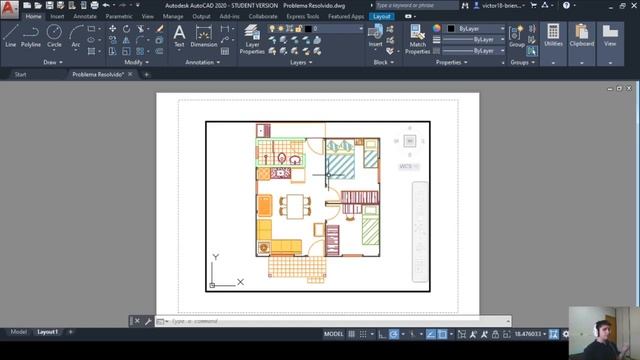Select the Circle tool
This screenshot has height=360, width=640.
(x=54, y=36)
